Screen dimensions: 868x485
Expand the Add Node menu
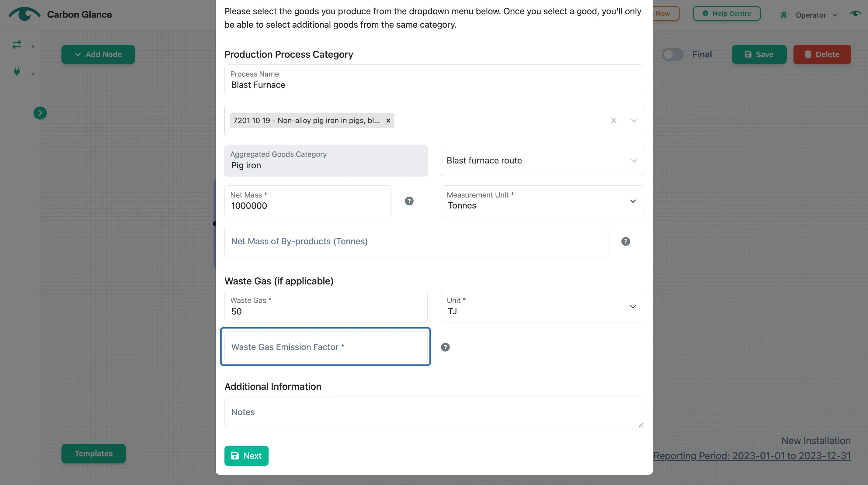98,54
